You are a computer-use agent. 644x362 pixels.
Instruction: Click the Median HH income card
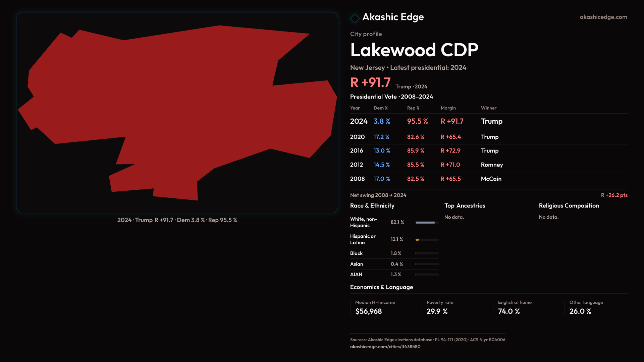[375, 307]
